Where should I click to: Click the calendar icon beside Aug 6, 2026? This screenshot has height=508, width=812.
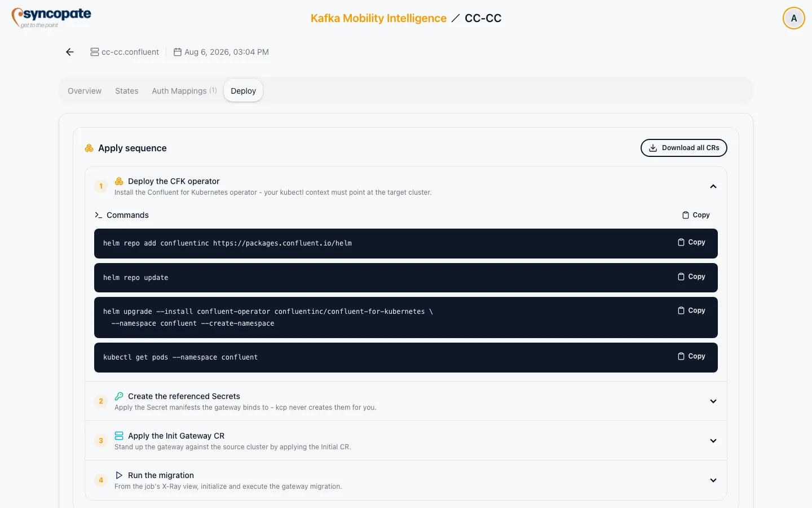coord(178,52)
